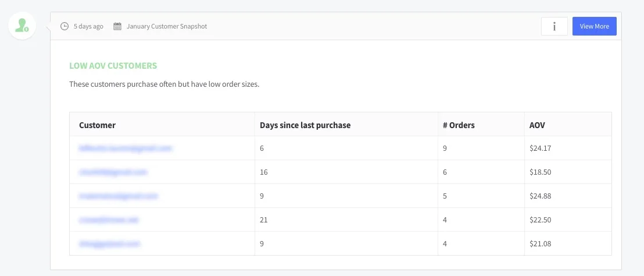This screenshot has width=644, height=276.
Task: Click the 16 days since purchase cell
Action: [x=264, y=172]
